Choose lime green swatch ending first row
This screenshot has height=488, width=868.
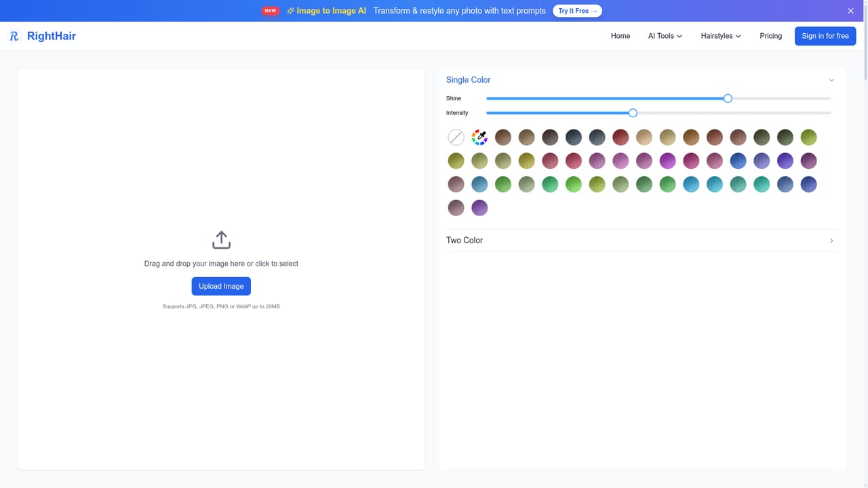coord(808,138)
